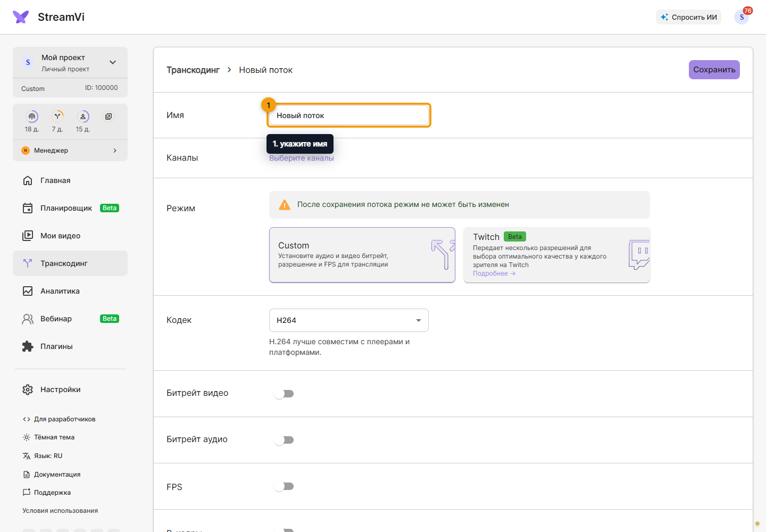Go back via the Транскодинг breadcrumb
Image resolution: width=766 pixels, height=532 pixels.
click(193, 70)
